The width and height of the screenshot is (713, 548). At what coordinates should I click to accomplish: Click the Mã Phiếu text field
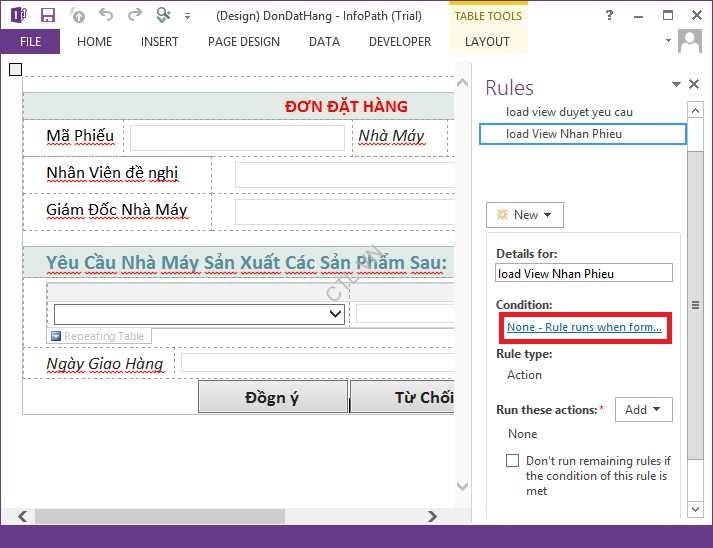[x=237, y=137]
